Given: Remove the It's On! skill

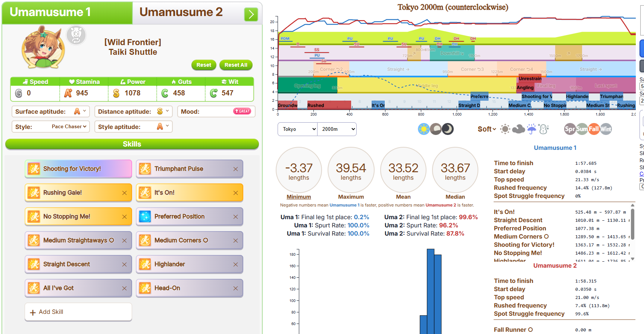Looking at the screenshot, I should [x=235, y=193].
